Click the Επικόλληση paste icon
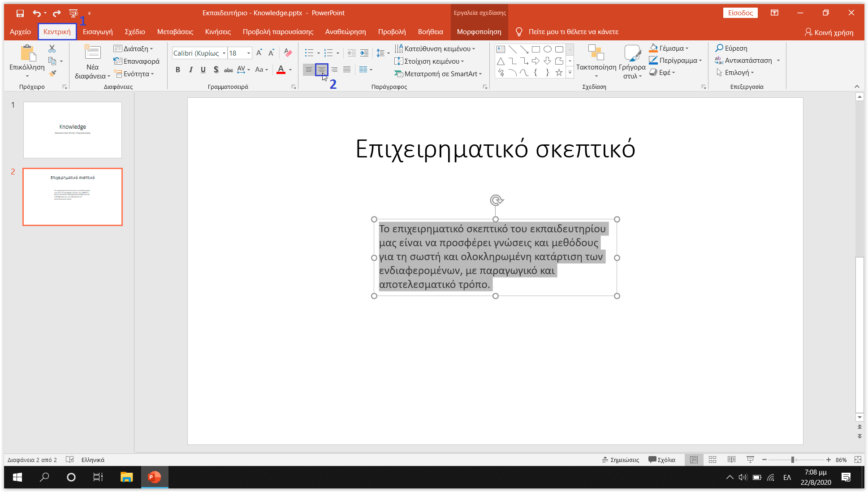Screen dimensions: 868x492 coord(28,53)
